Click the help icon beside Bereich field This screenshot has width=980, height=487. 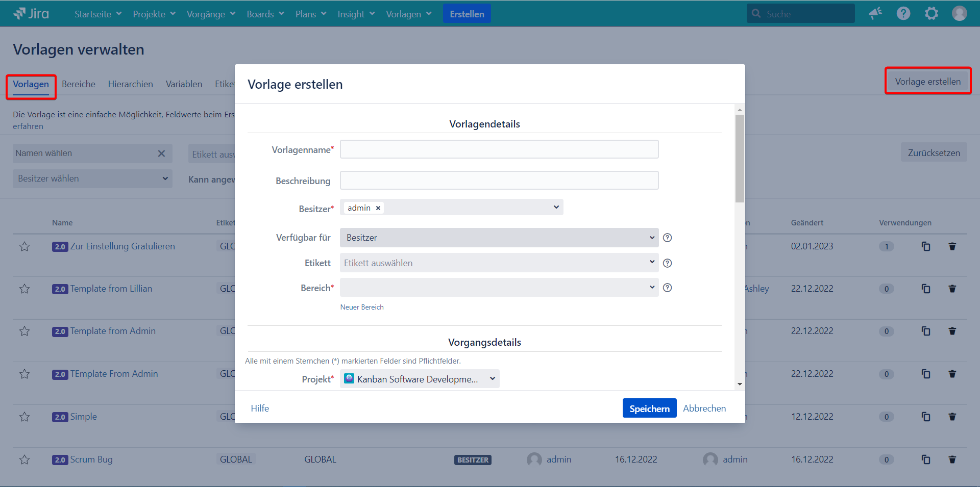pyautogui.click(x=667, y=288)
